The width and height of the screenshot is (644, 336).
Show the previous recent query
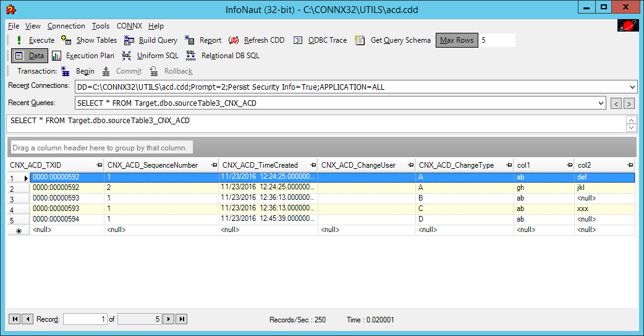[616, 103]
